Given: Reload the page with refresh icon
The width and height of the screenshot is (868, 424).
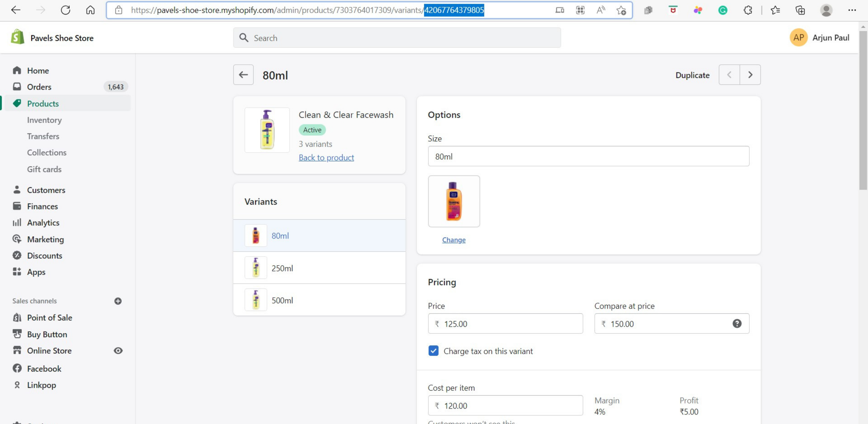Looking at the screenshot, I should coord(65,10).
